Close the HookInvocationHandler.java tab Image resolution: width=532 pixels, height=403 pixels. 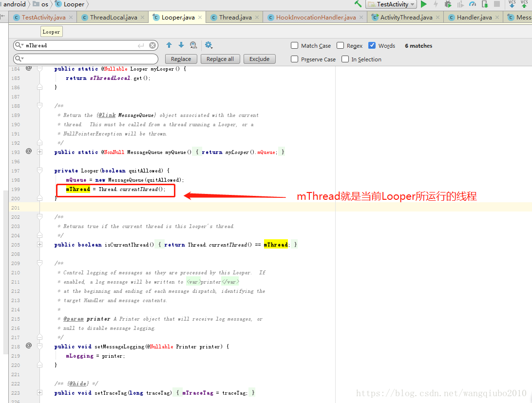[361, 18]
